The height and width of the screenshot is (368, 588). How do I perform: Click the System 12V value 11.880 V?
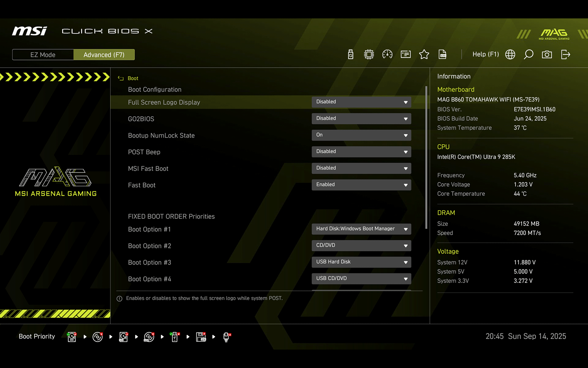point(525,262)
